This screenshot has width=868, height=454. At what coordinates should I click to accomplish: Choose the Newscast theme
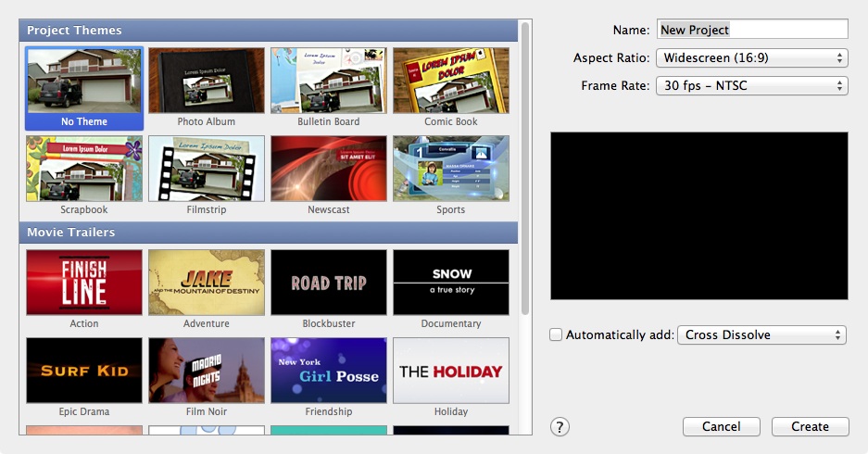[x=329, y=169]
